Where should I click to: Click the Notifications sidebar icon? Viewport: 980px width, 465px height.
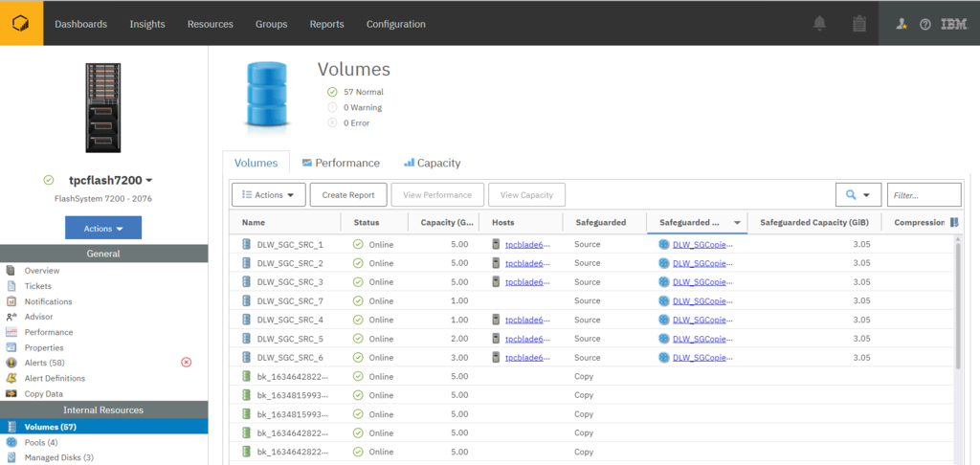[x=11, y=301]
